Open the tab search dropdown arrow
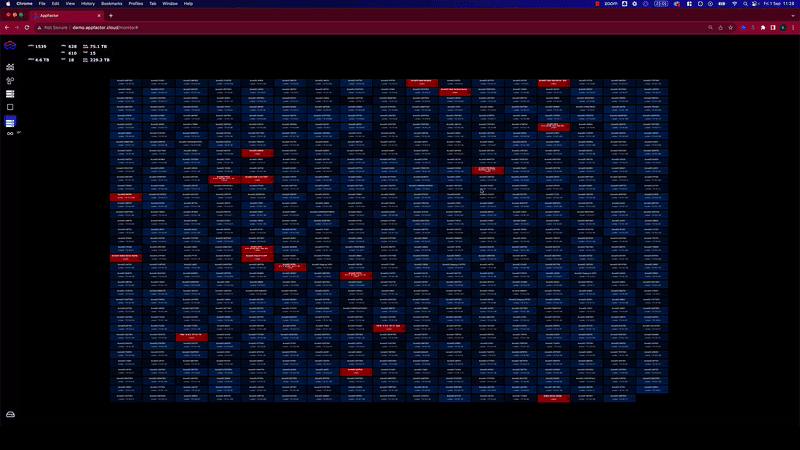This screenshot has width=800, height=450. pyautogui.click(x=793, y=16)
